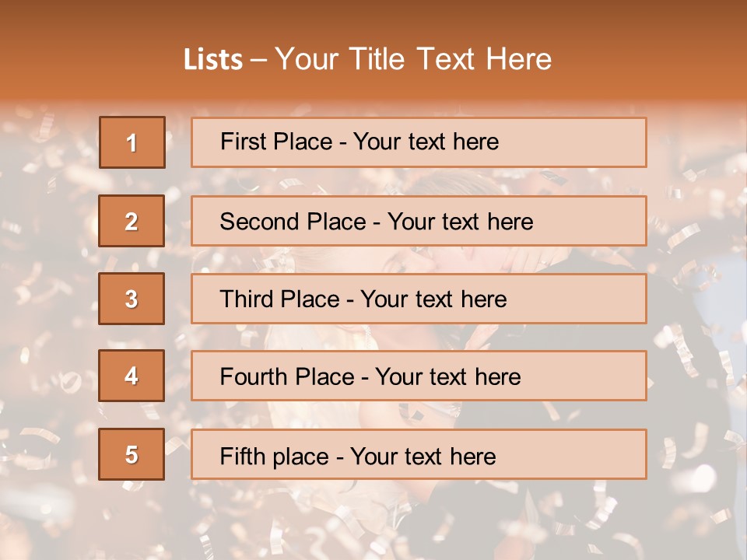Select the number 2 box
The image size is (747, 560).
point(132,221)
